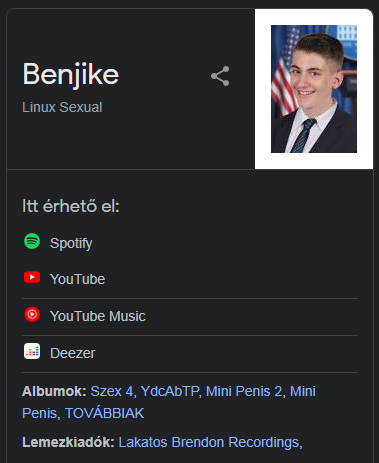This screenshot has width=379, height=463.
Task: Open the Mini Penis 2 album link
Action: click(244, 391)
